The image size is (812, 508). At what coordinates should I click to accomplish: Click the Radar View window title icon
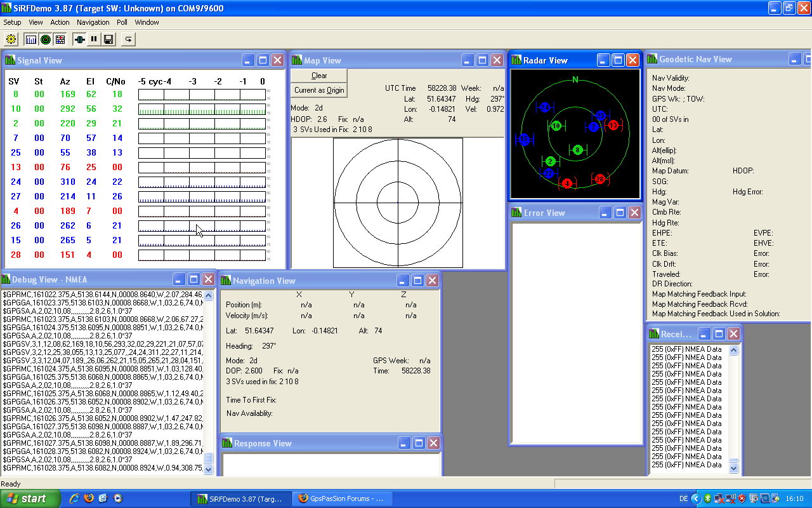point(516,60)
